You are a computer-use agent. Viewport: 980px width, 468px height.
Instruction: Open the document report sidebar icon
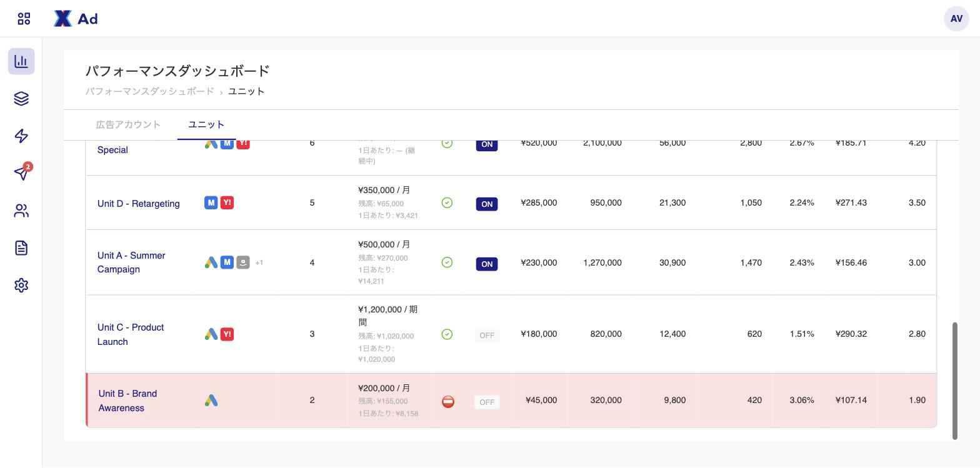point(21,248)
